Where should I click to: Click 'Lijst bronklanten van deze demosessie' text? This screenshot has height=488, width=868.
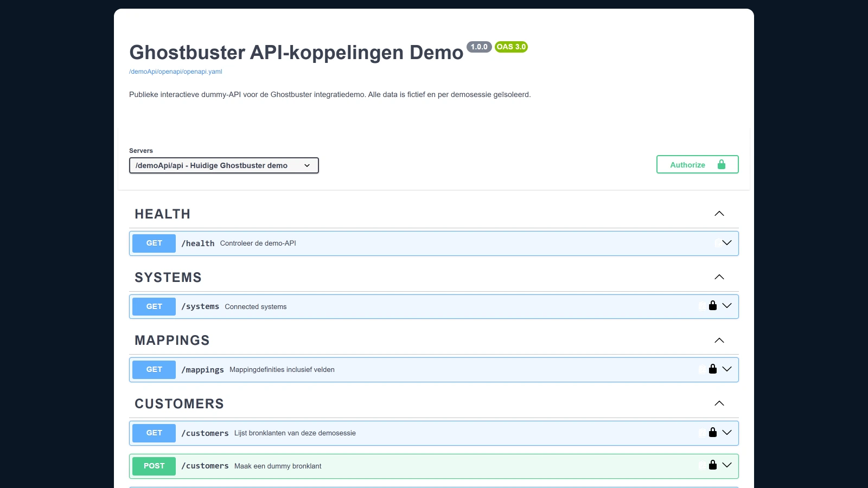coord(295,433)
